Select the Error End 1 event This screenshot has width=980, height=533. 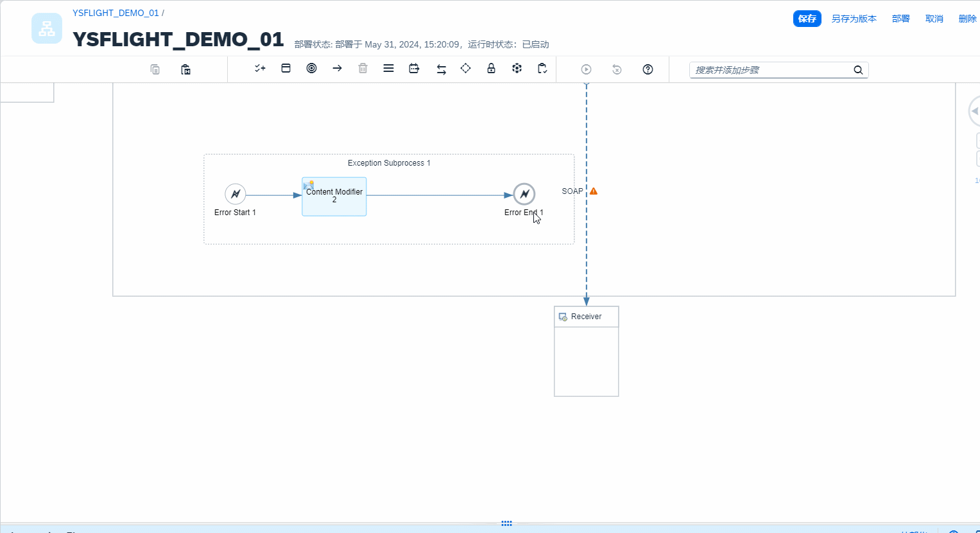(x=524, y=194)
